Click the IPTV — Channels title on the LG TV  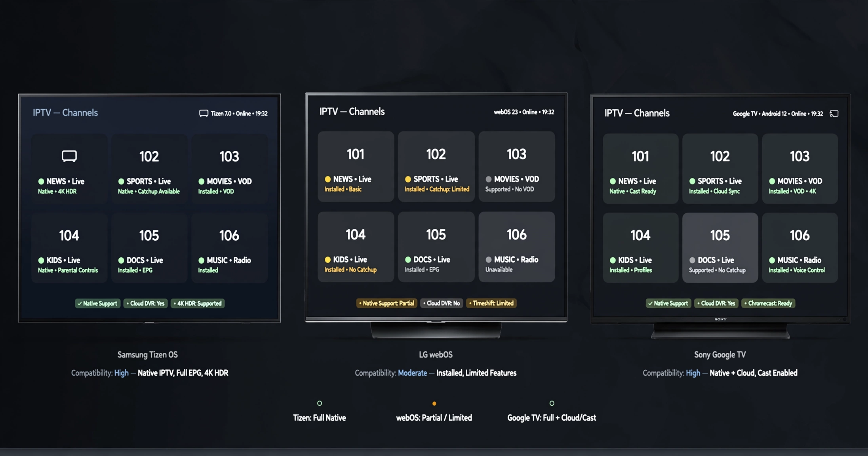pyautogui.click(x=352, y=112)
